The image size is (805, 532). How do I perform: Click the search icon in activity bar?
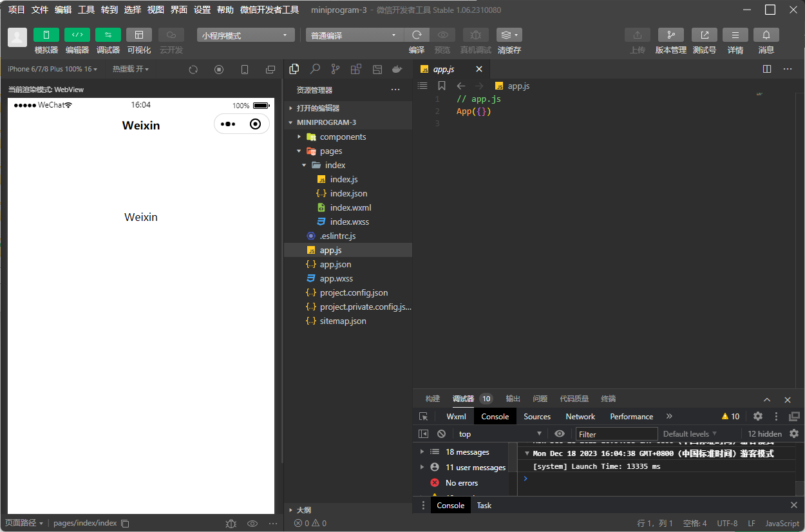point(315,69)
